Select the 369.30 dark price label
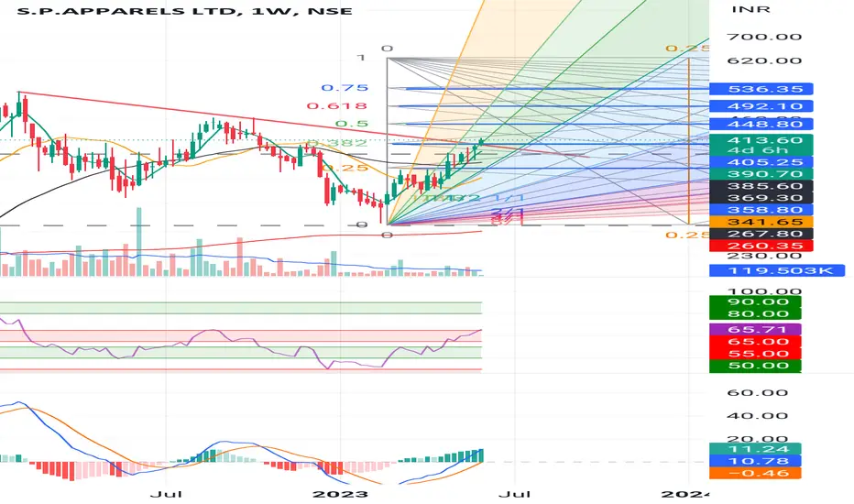This screenshot has width=854, height=504. click(761, 198)
